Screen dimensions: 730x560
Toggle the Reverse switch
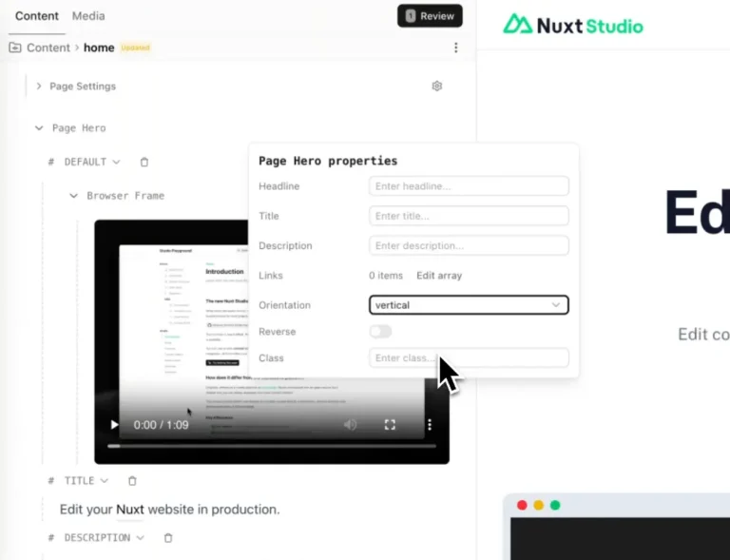click(x=380, y=332)
